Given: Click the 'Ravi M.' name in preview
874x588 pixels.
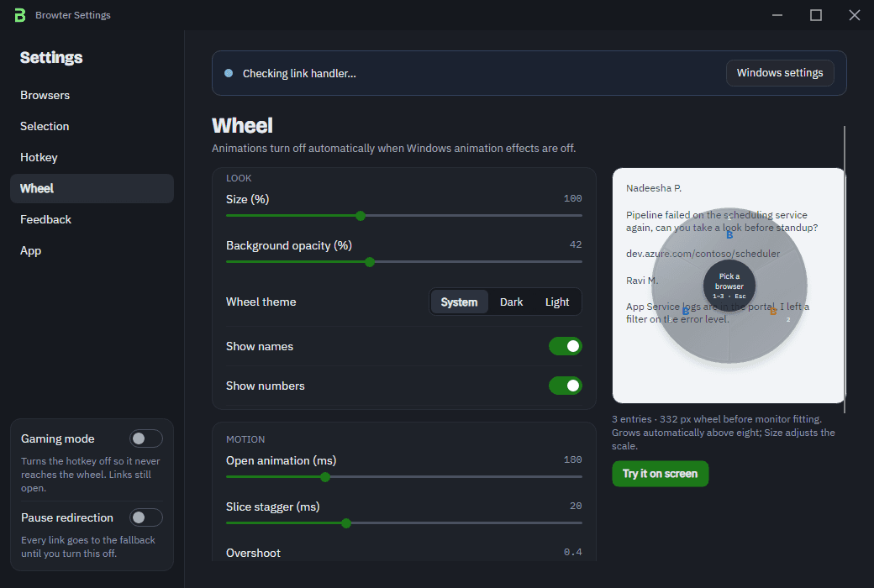Looking at the screenshot, I should tap(642, 281).
